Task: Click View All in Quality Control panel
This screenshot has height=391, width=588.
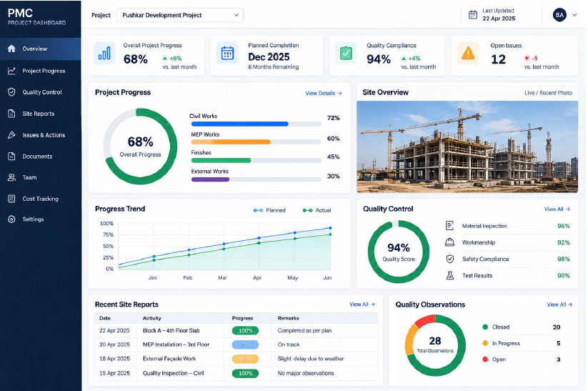Action: (557, 209)
